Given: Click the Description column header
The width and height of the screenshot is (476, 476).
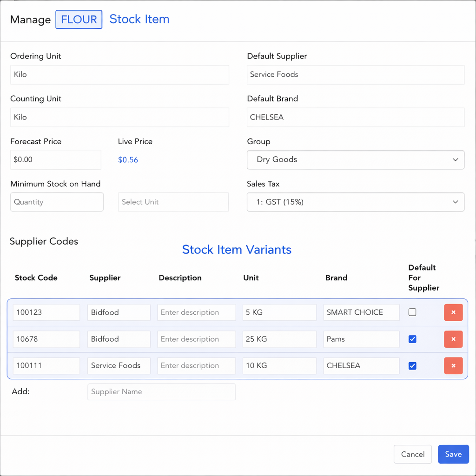Looking at the screenshot, I should [180, 278].
